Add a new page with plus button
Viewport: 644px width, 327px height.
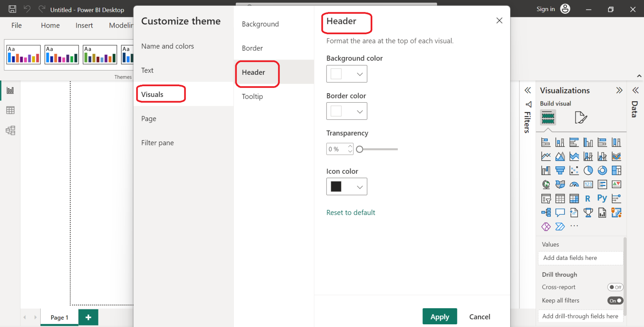88,317
